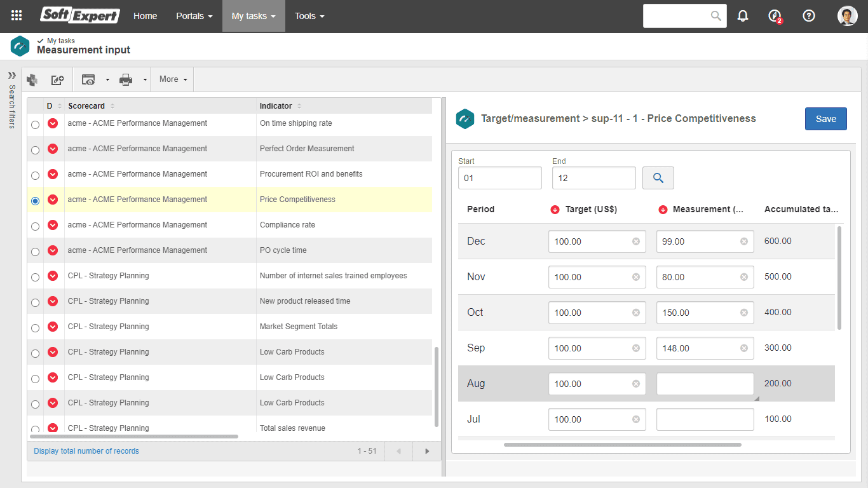Click Display total number of records link
The width and height of the screenshot is (868, 488).
pyautogui.click(x=86, y=451)
